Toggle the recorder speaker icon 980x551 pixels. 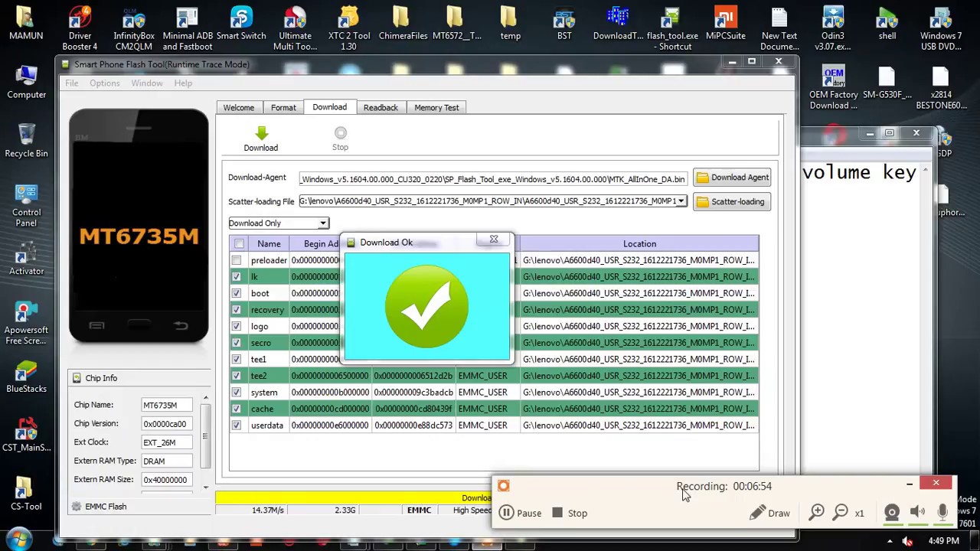(917, 513)
